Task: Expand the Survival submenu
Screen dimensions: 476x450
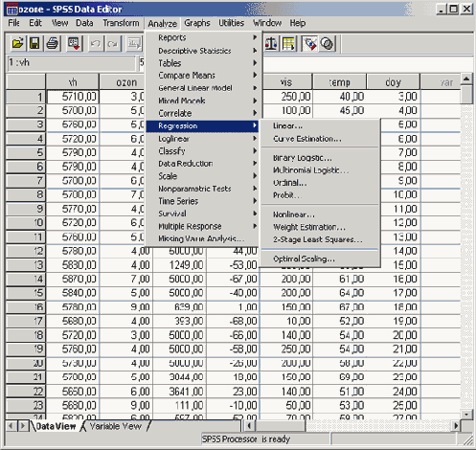Action: 202,214
